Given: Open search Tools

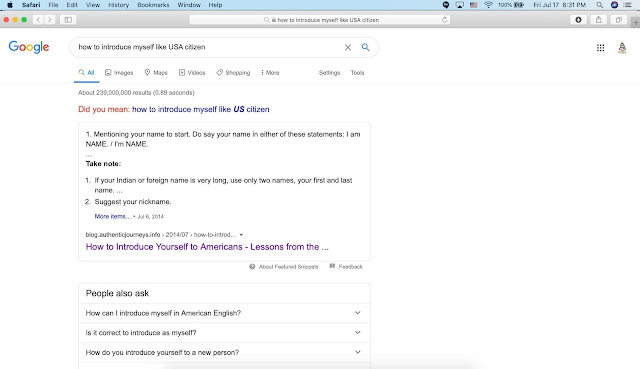Looking at the screenshot, I should coord(357,73).
